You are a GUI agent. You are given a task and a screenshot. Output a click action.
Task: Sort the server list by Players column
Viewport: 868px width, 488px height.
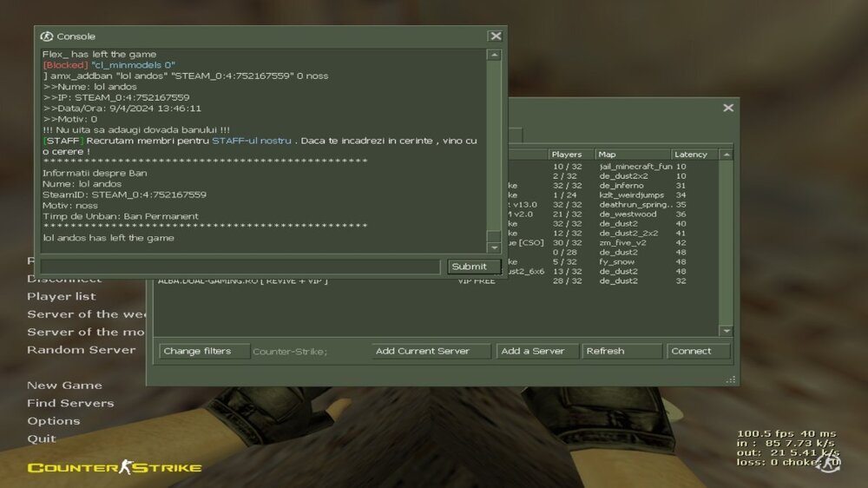(x=569, y=155)
